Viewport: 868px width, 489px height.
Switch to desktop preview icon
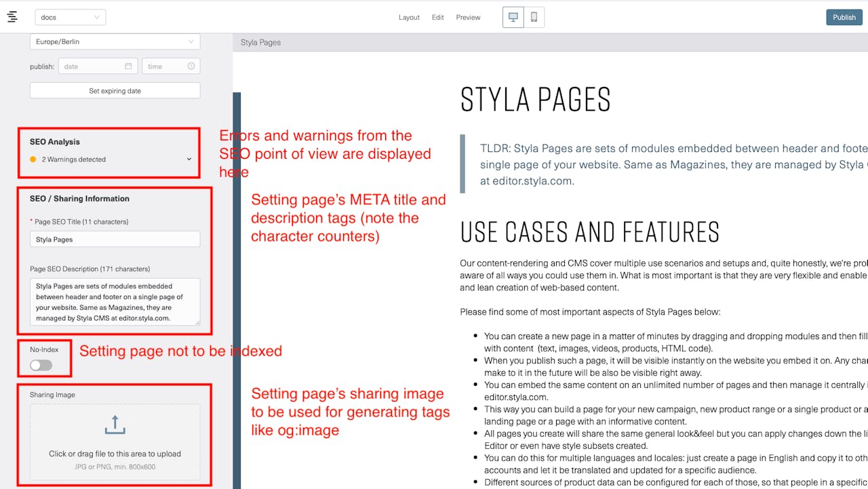coord(513,17)
